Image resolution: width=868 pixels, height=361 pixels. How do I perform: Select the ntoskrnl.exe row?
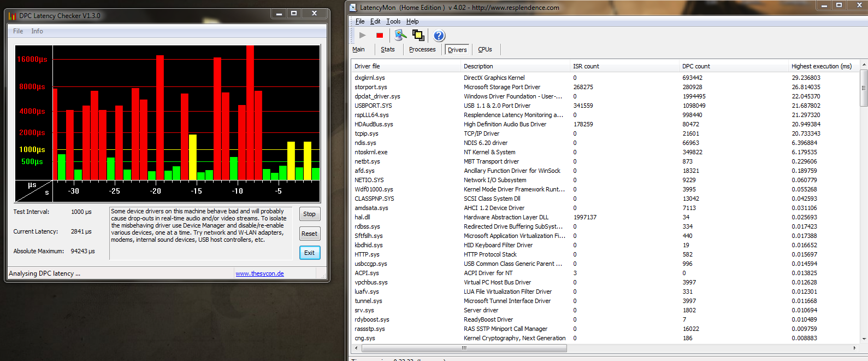(x=606, y=152)
